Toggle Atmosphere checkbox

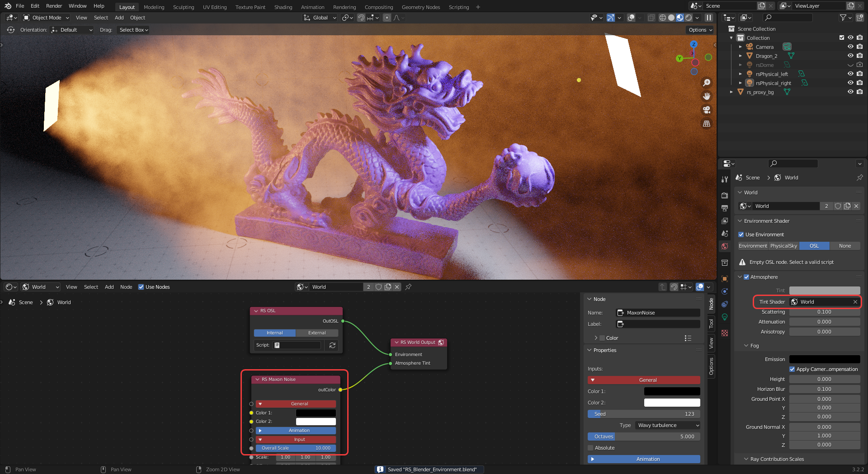pyautogui.click(x=746, y=277)
